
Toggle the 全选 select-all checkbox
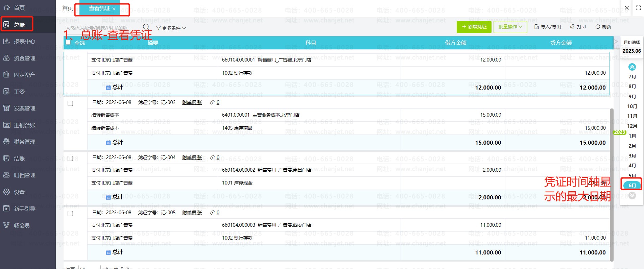(x=68, y=43)
